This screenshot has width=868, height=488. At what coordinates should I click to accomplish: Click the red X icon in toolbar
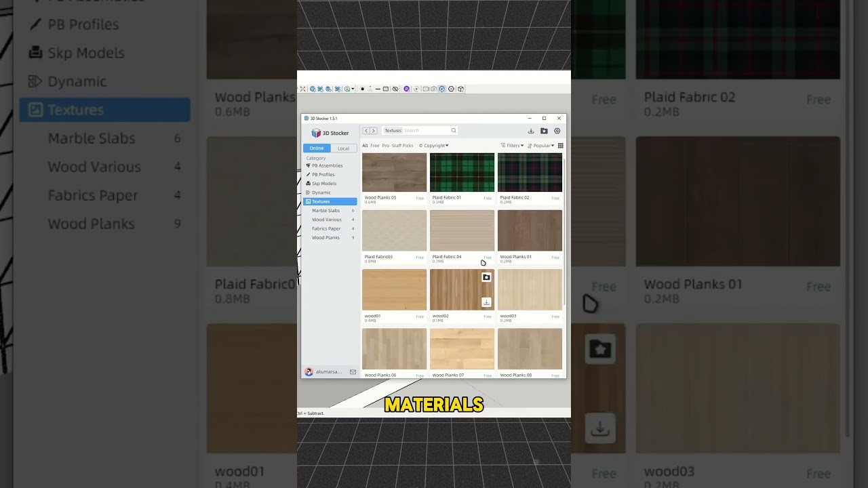pyautogui.click(x=302, y=89)
